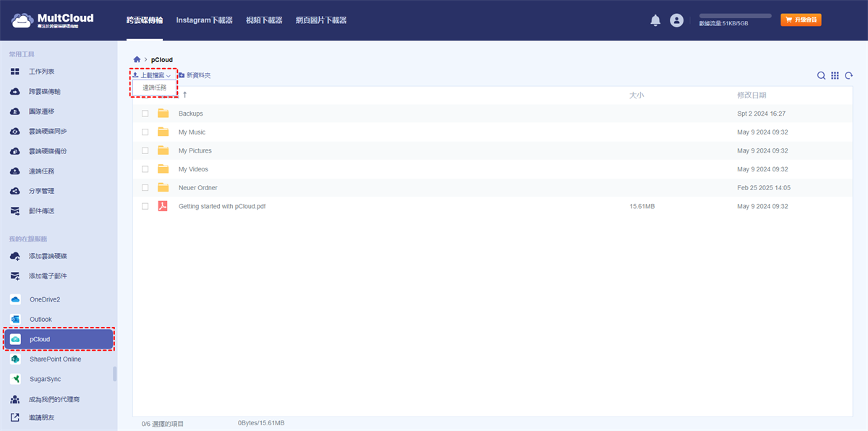Open the search magnifier icon
The image size is (868, 431).
coord(821,75)
